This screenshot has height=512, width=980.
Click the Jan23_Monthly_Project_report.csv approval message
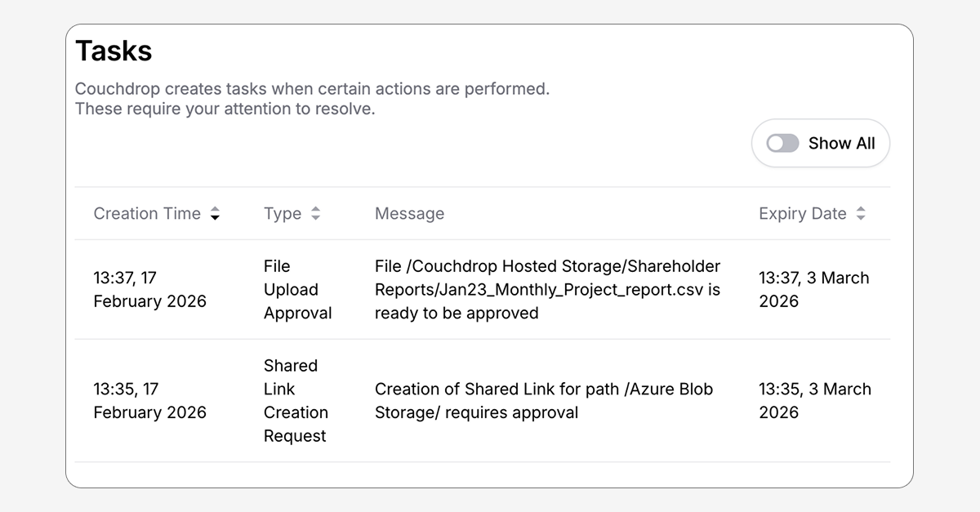point(547,289)
